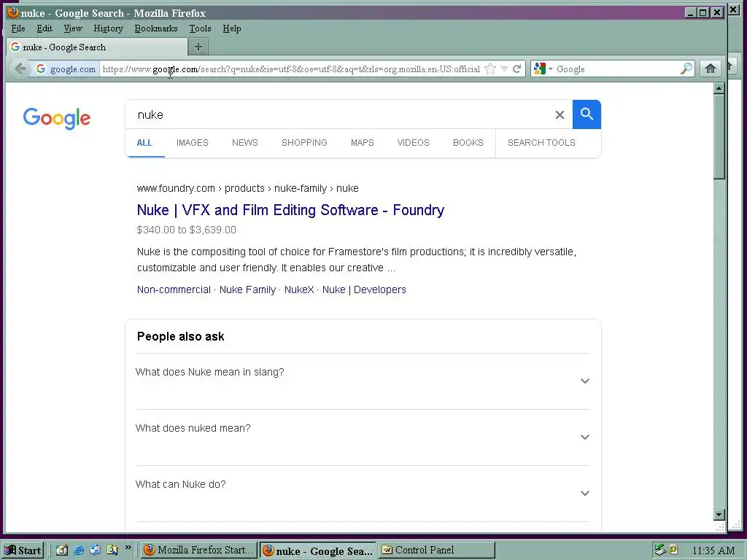Viewport: 747px width, 560px height.
Task: Open the File menu
Action: [x=18, y=28]
